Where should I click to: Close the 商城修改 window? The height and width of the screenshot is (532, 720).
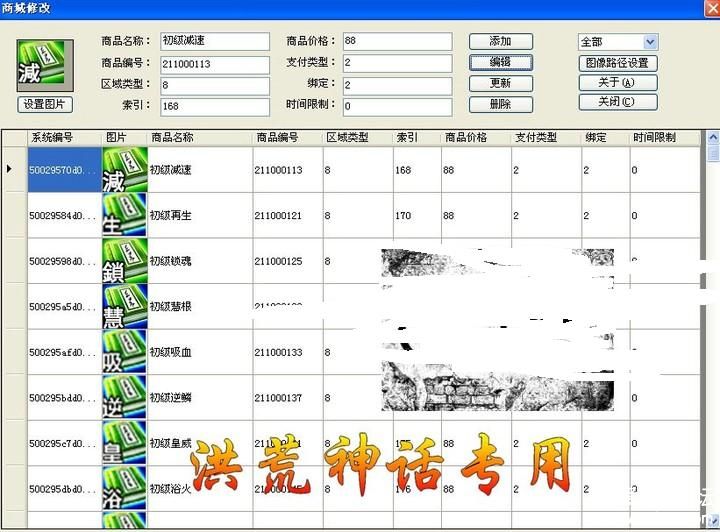712,9
